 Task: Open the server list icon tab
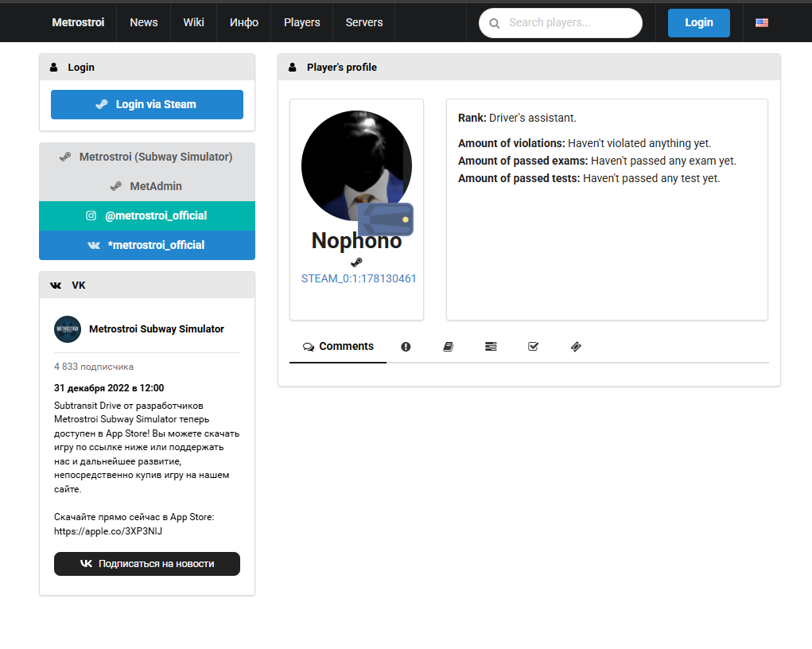pyautogui.click(x=491, y=347)
